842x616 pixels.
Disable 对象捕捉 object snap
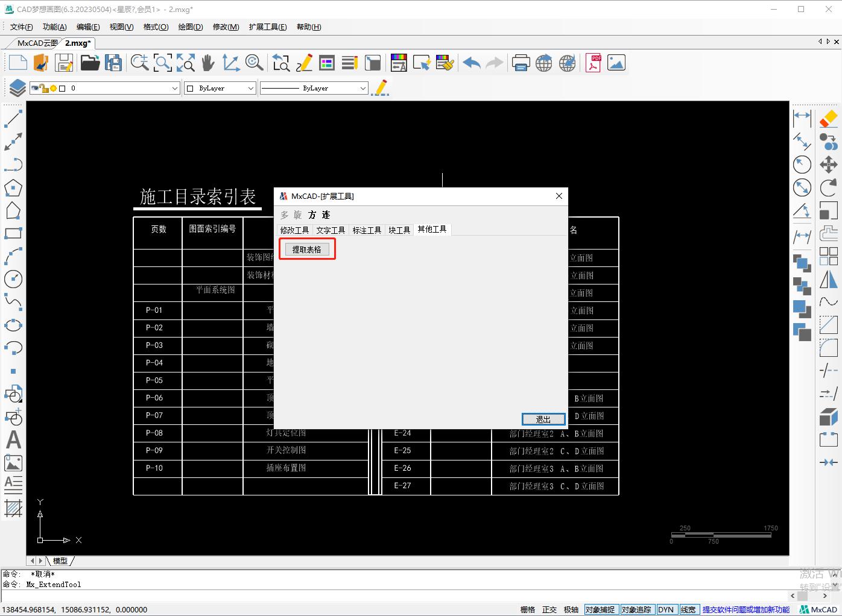[x=600, y=609]
